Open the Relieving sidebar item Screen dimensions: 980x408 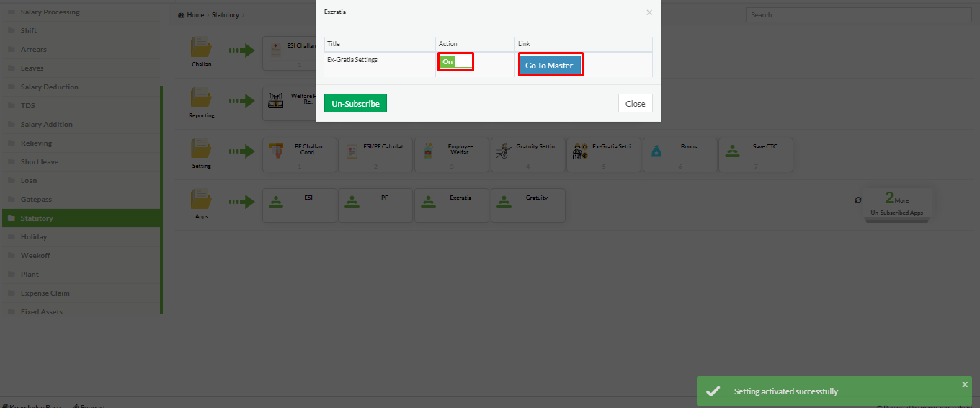pyautogui.click(x=81, y=143)
